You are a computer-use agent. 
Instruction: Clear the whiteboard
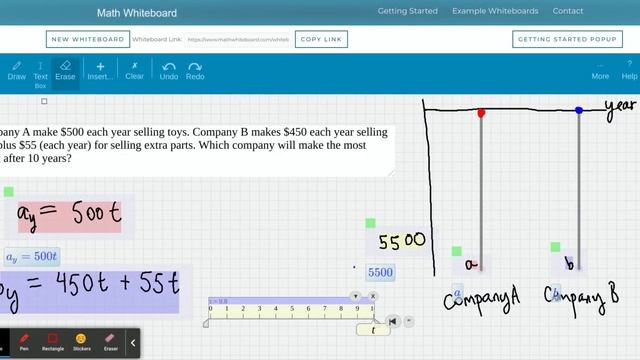coord(134,71)
